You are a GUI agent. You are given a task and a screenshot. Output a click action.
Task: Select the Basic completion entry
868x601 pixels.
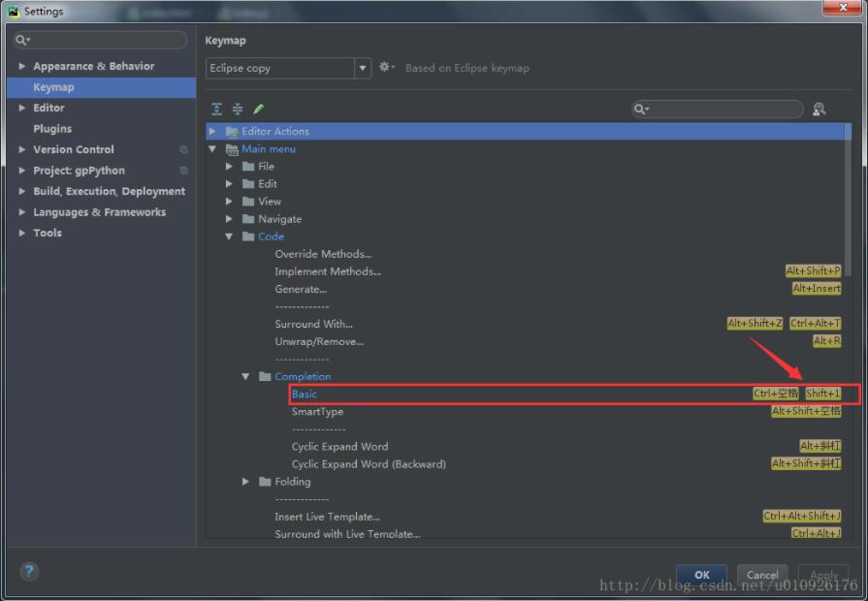304,394
